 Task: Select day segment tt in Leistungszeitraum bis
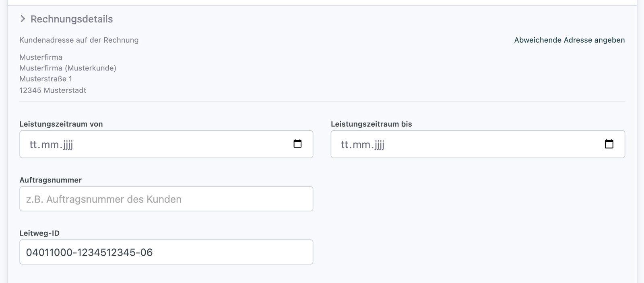345,144
